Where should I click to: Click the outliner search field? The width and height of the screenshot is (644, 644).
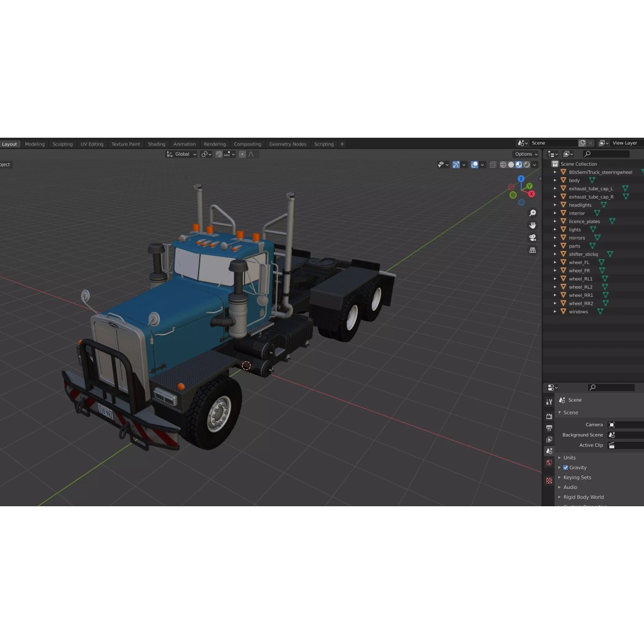(x=606, y=154)
